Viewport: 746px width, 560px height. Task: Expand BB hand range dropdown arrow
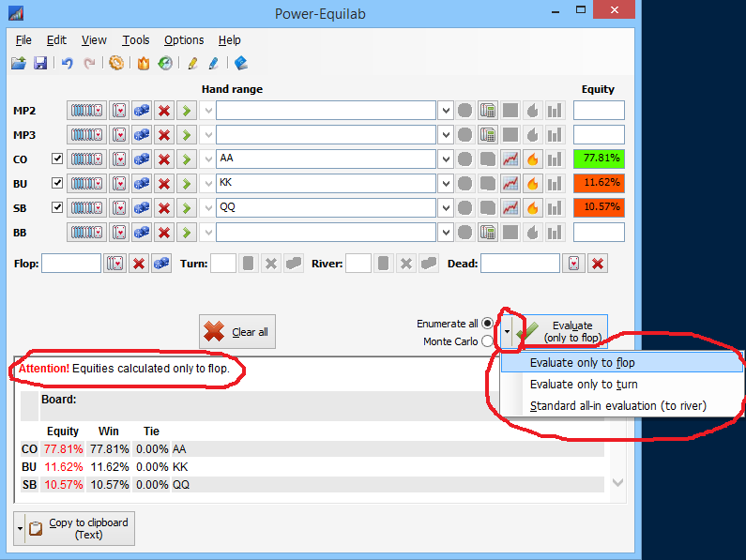[446, 233]
